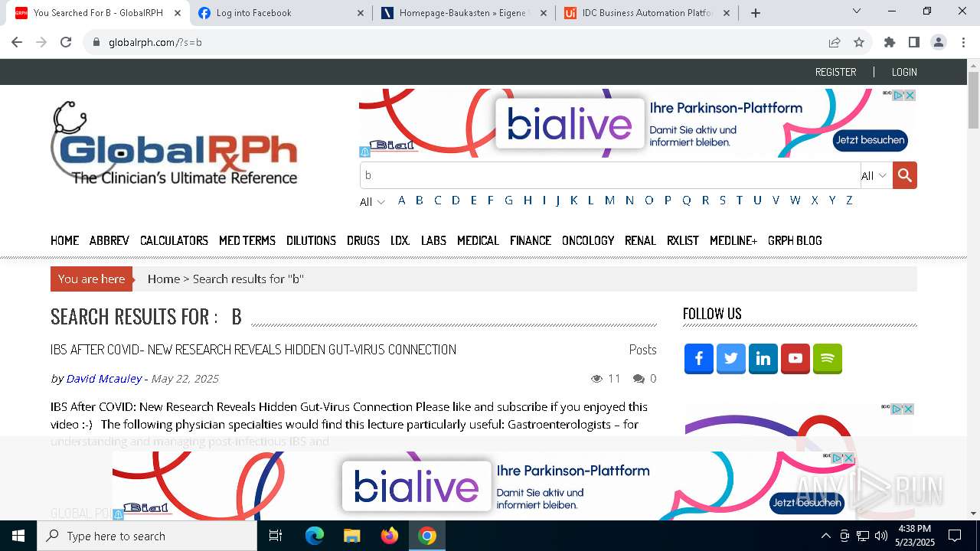Viewport: 980px width, 551px height.
Task: Launch Firefox from taskbar
Action: coord(390,536)
